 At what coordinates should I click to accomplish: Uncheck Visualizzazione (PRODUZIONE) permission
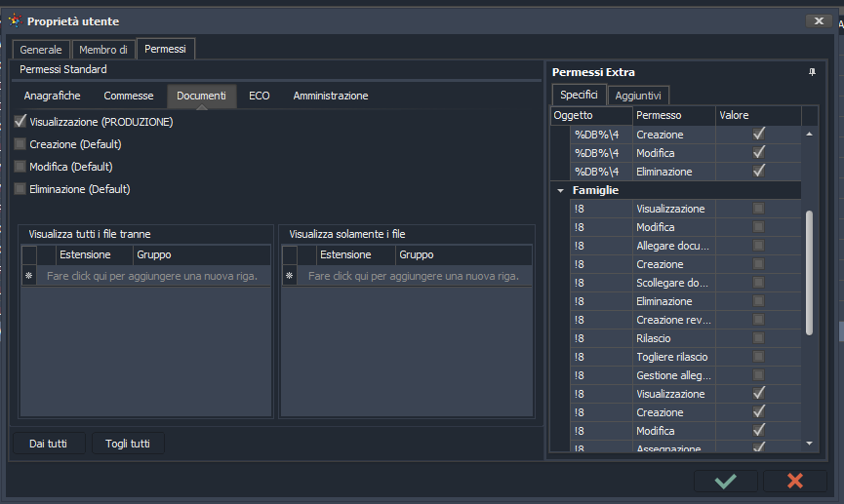click(x=20, y=122)
